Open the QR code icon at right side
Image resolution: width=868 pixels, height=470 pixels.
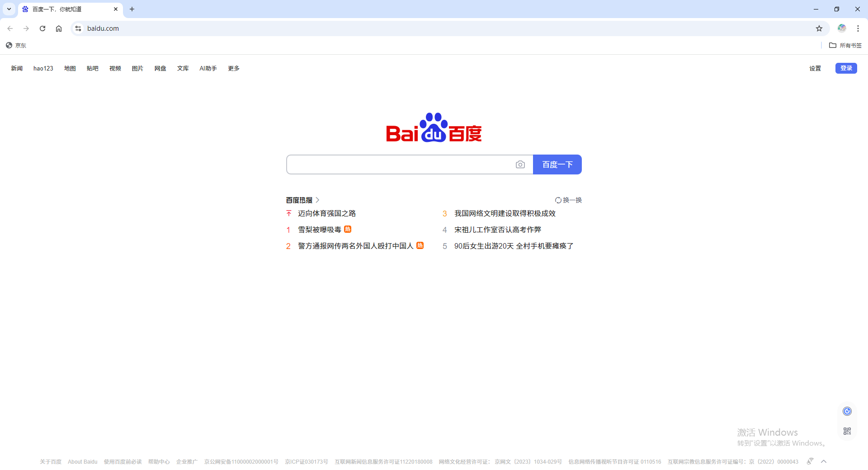847,431
